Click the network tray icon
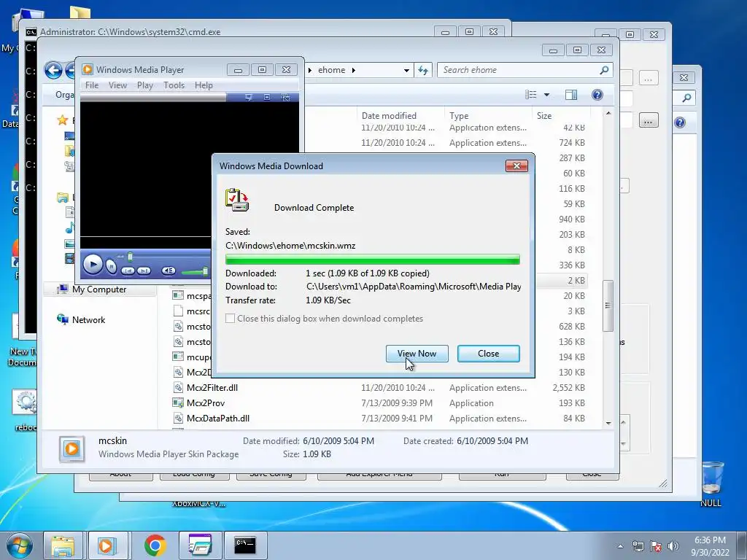 [x=638, y=546]
